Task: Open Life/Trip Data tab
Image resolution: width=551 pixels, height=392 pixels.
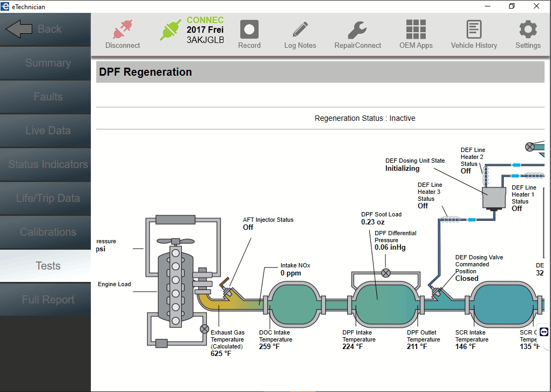Action: coord(45,198)
